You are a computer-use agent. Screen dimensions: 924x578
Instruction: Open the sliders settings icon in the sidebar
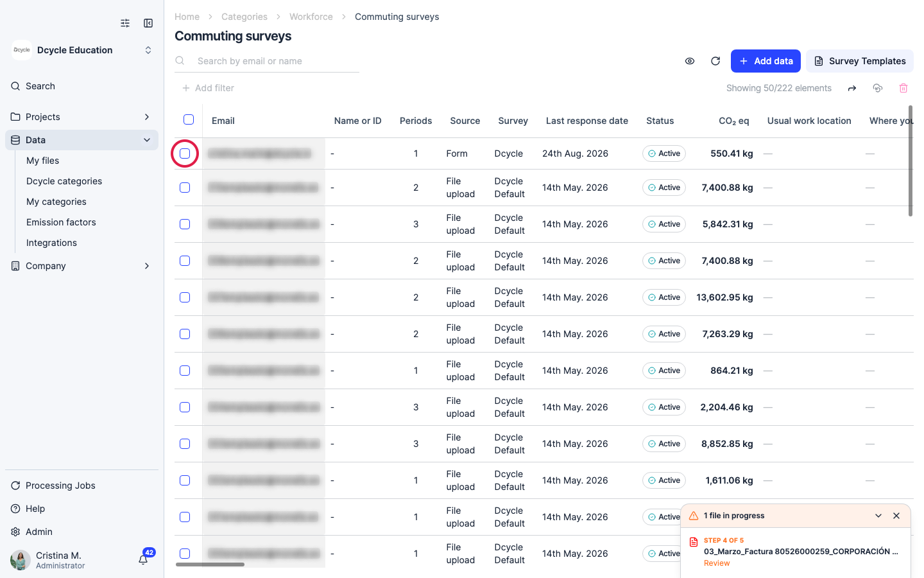click(x=125, y=23)
